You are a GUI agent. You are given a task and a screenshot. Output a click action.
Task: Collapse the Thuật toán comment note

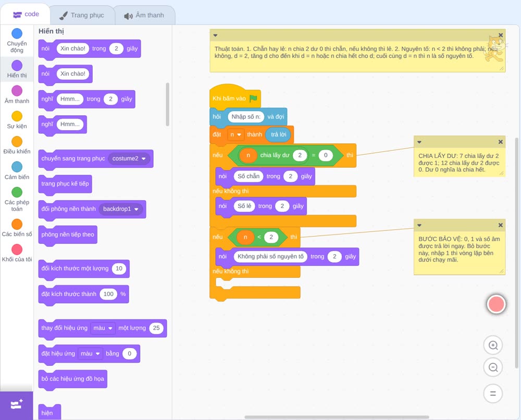click(215, 35)
